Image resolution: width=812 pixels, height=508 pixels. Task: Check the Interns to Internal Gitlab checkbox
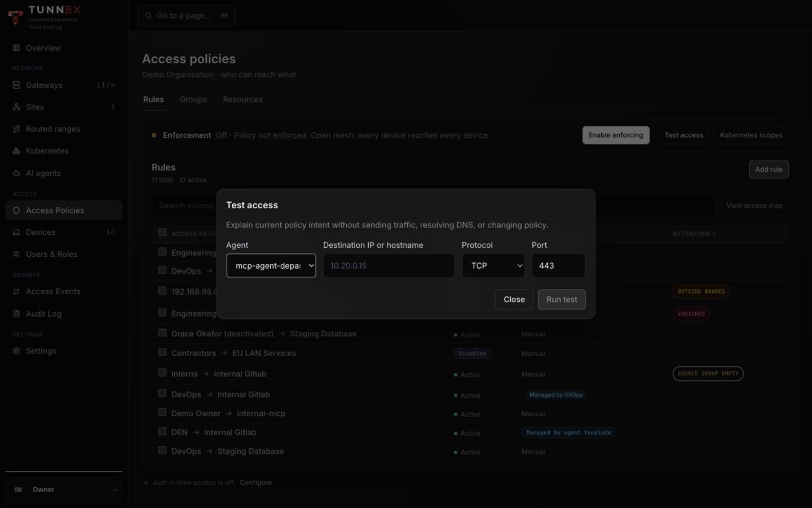162,373
